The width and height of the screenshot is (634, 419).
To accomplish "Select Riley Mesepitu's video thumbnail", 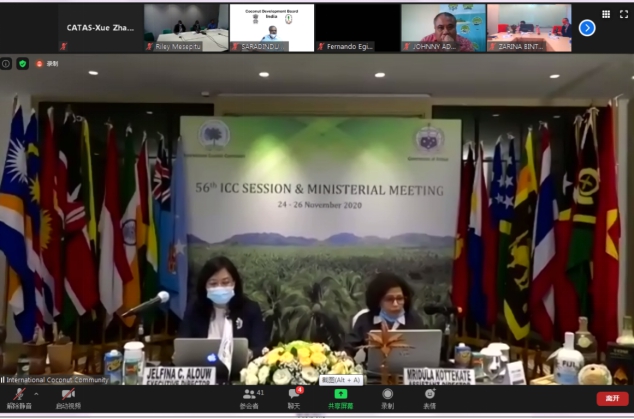I will (186, 27).
